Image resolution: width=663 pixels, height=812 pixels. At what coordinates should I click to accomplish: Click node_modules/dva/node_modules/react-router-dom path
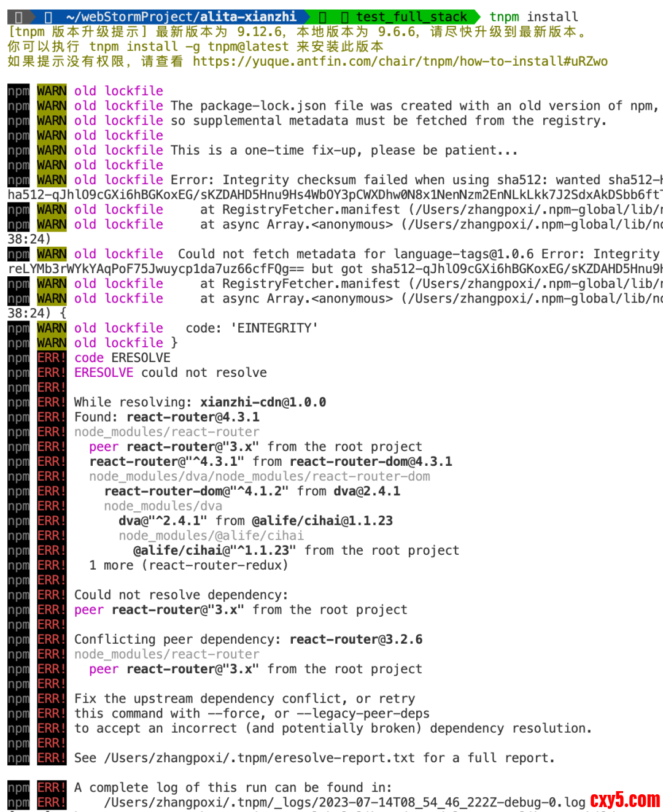[260, 476]
